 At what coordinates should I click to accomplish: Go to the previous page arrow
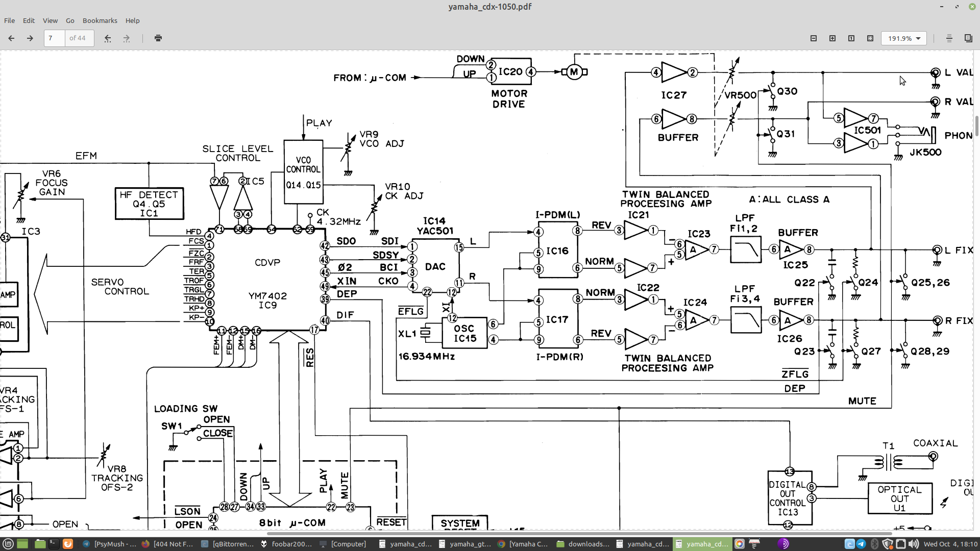click(11, 38)
